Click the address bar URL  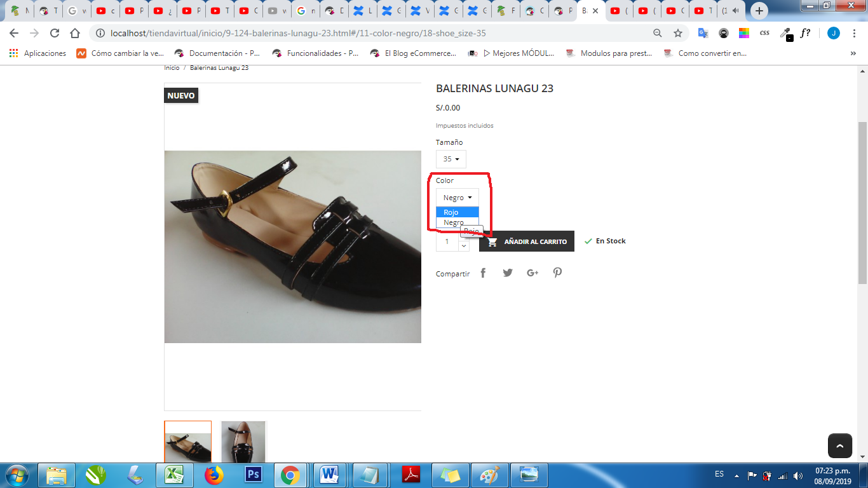point(299,33)
